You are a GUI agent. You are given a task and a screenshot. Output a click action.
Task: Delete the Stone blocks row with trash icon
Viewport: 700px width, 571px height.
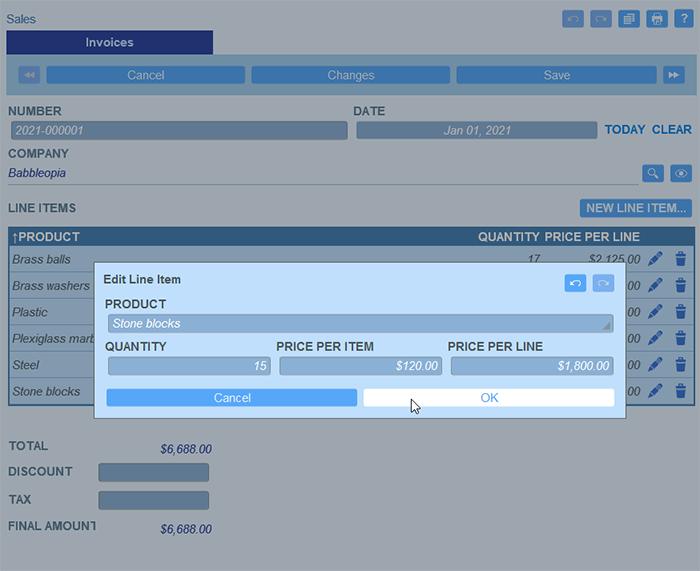pyautogui.click(x=681, y=391)
